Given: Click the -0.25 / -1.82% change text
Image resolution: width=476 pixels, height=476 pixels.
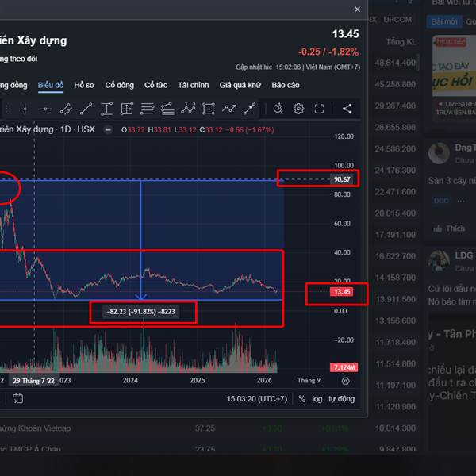Looking at the screenshot, I should coord(328,52).
